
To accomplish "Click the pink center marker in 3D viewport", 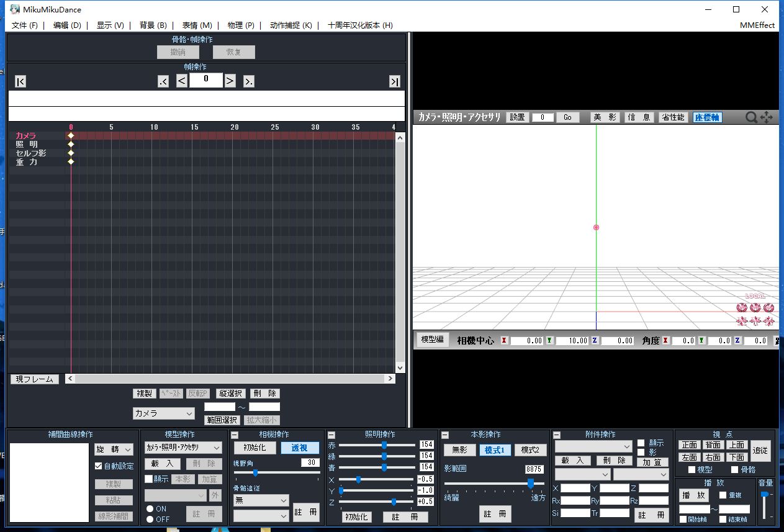I will (596, 227).
